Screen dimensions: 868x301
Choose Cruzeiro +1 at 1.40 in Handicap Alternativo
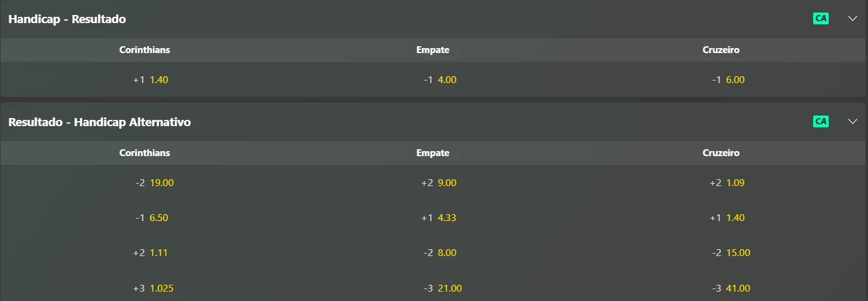tap(727, 218)
